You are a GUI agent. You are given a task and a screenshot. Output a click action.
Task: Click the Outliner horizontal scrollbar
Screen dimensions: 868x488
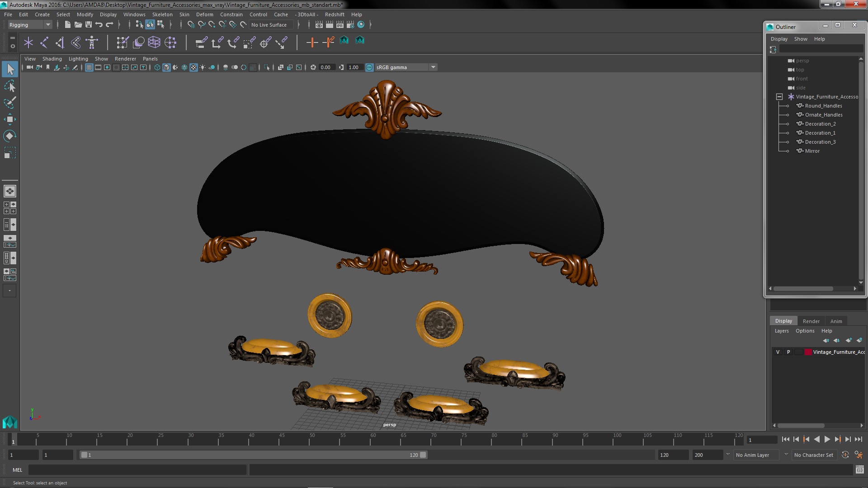click(803, 289)
